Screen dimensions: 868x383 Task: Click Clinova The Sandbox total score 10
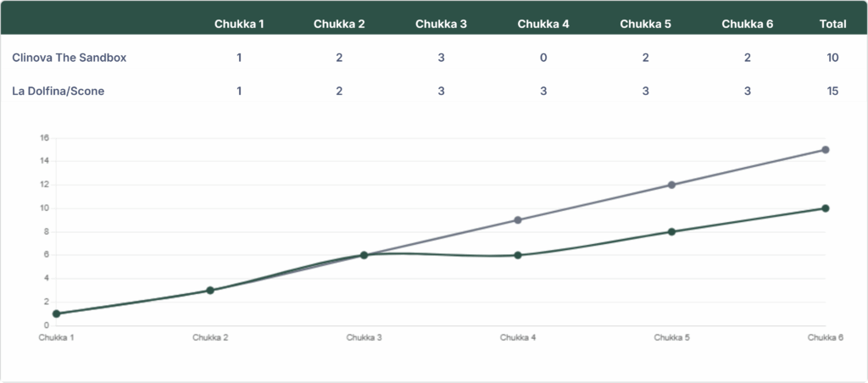point(832,58)
